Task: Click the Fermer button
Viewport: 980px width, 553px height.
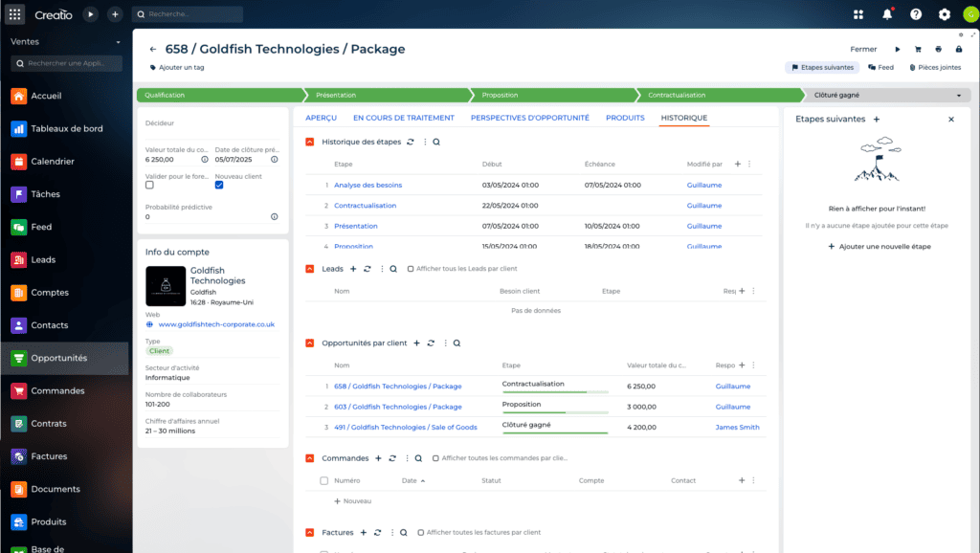Action: [x=863, y=49]
